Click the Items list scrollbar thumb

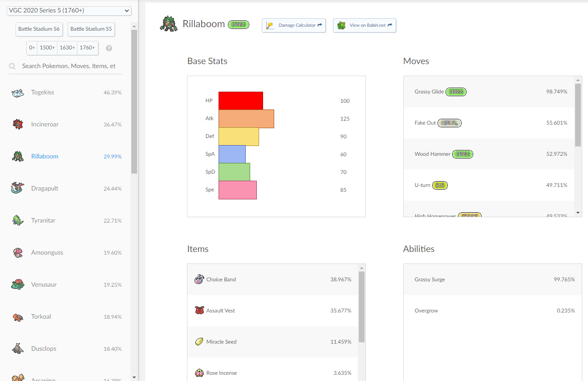tap(361, 307)
